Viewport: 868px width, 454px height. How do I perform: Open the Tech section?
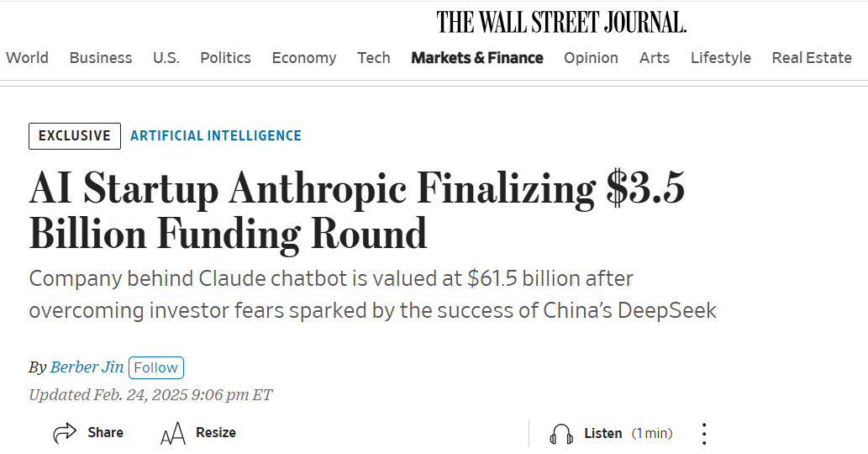click(373, 58)
